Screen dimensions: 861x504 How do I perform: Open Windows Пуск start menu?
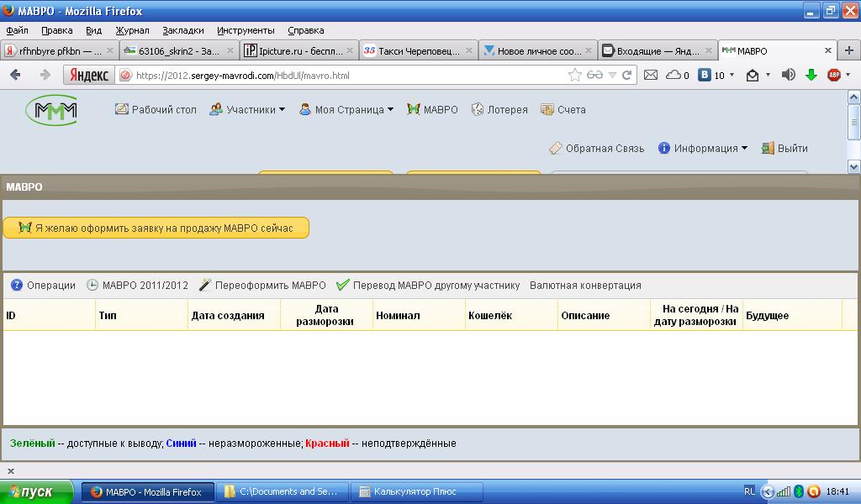point(36,492)
